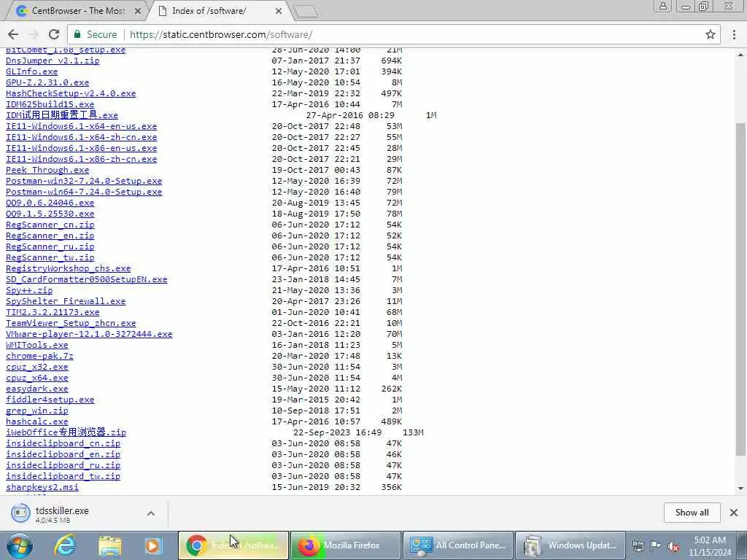Download Postman-win64-7.24.0-Setup.exe

84,192
